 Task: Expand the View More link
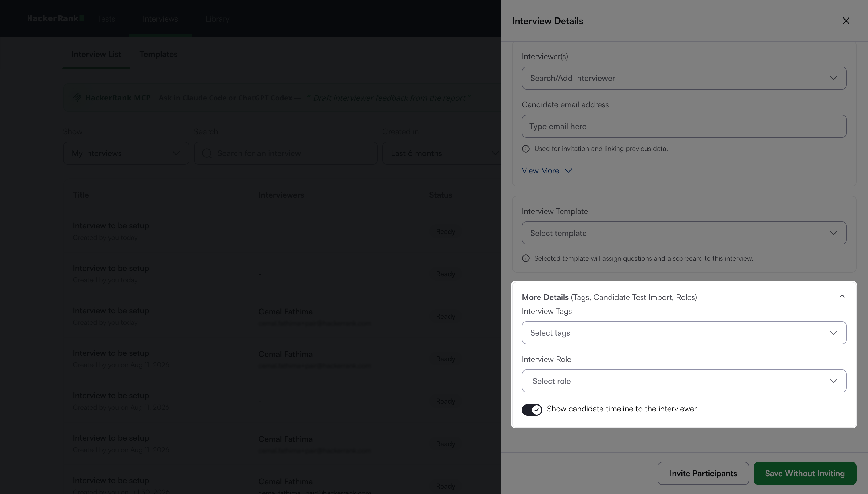click(x=547, y=171)
